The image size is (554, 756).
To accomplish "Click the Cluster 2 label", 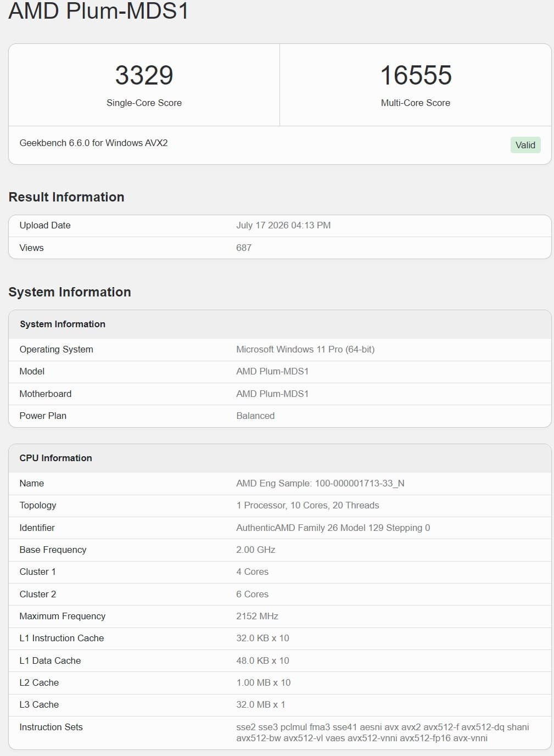I will point(38,594).
